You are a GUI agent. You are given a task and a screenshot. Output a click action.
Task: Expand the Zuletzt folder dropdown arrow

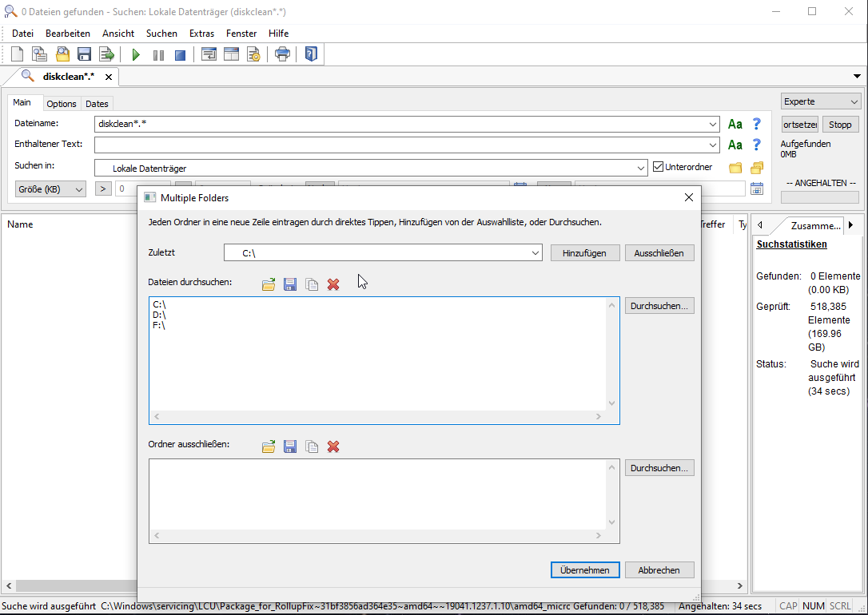[536, 252]
